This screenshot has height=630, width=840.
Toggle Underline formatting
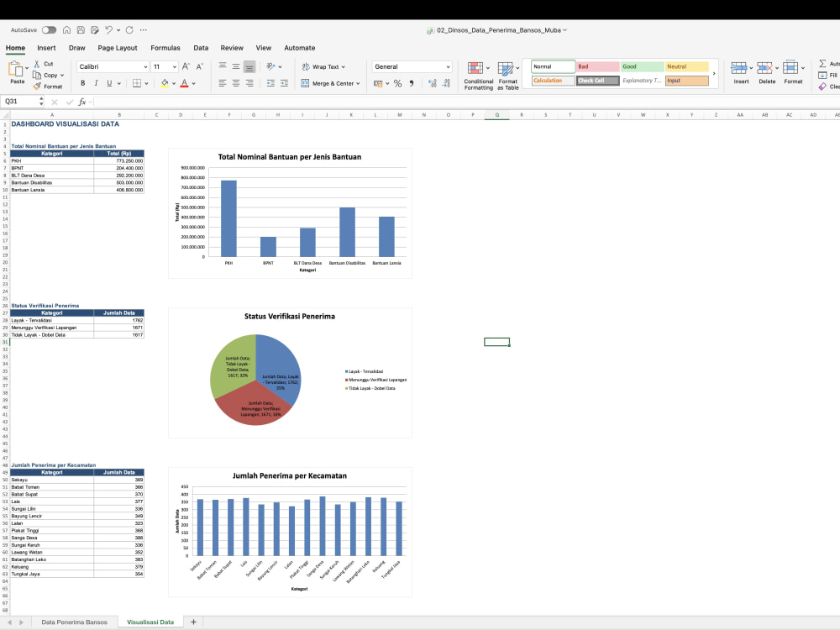pyautogui.click(x=109, y=83)
